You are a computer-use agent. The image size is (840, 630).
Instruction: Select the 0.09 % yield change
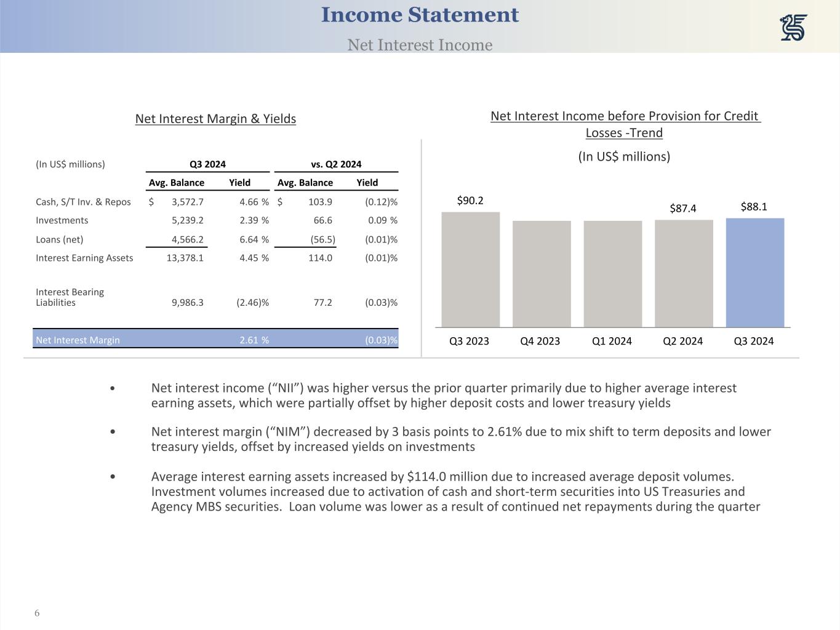coord(383,220)
